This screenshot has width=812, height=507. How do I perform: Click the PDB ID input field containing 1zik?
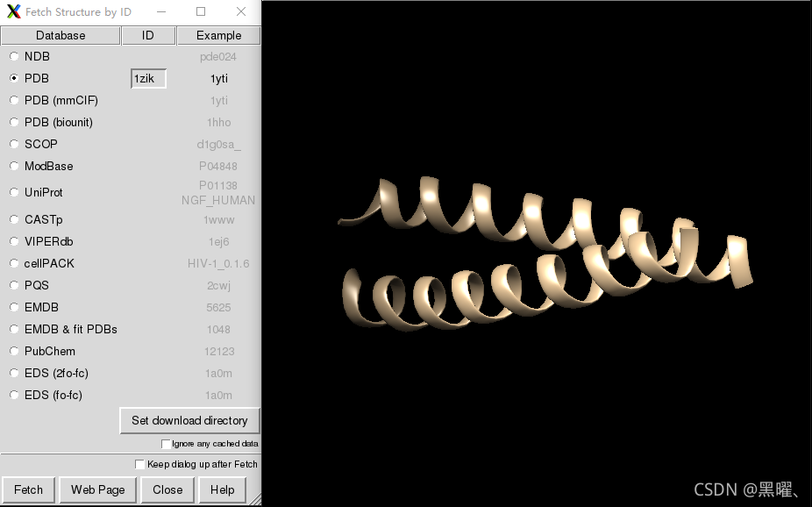pyautogui.click(x=148, y=78)
